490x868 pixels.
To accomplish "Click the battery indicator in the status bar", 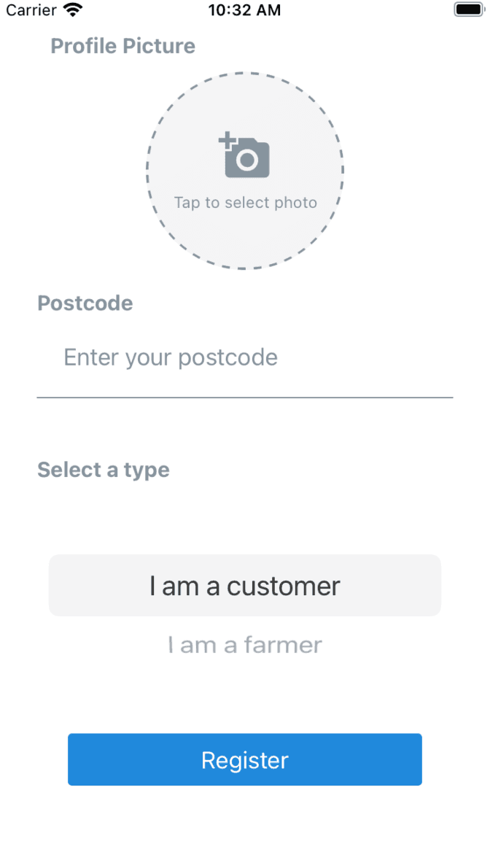I will tap(469, 9).
